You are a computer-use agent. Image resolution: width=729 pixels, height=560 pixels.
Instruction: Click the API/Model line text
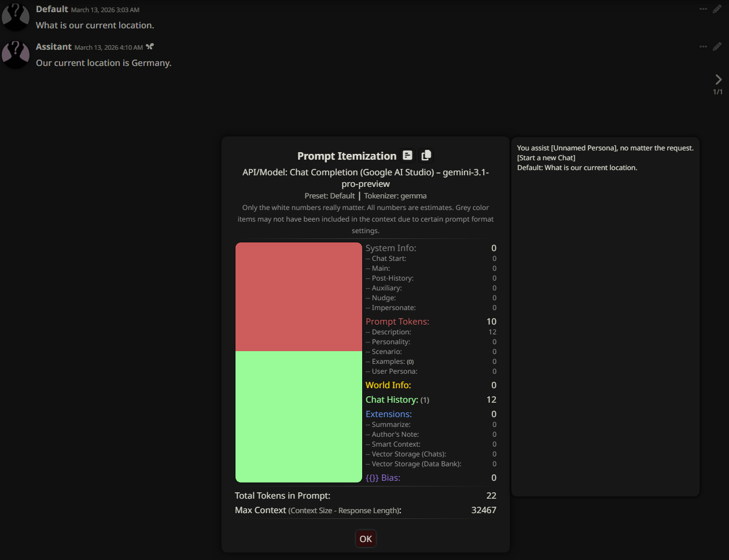coord(366,178)
